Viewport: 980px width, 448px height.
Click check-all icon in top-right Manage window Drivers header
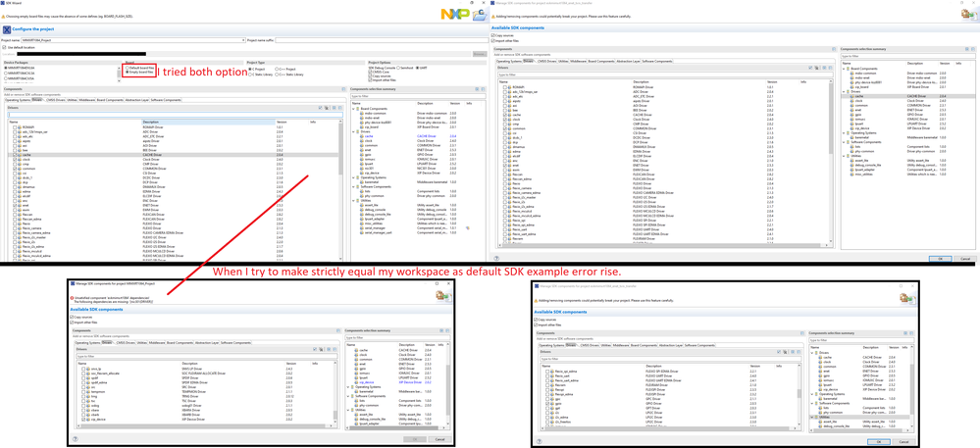[810, 68]
